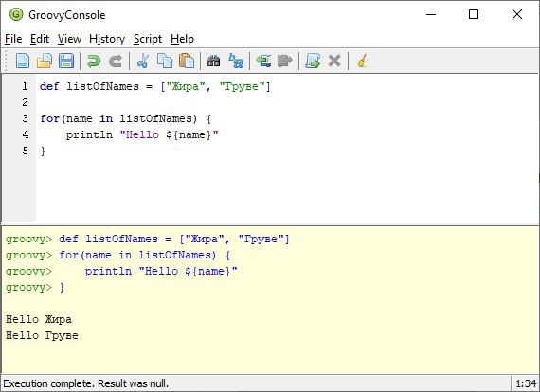Copy selection using the Copy icon
540x392 pixels.
[165, 62]
